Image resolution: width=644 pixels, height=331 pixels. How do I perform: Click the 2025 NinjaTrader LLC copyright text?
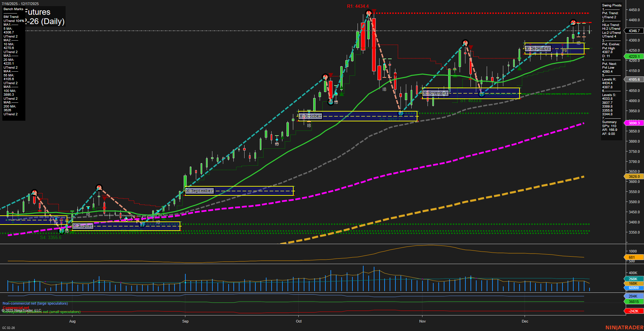pos(21,310)
